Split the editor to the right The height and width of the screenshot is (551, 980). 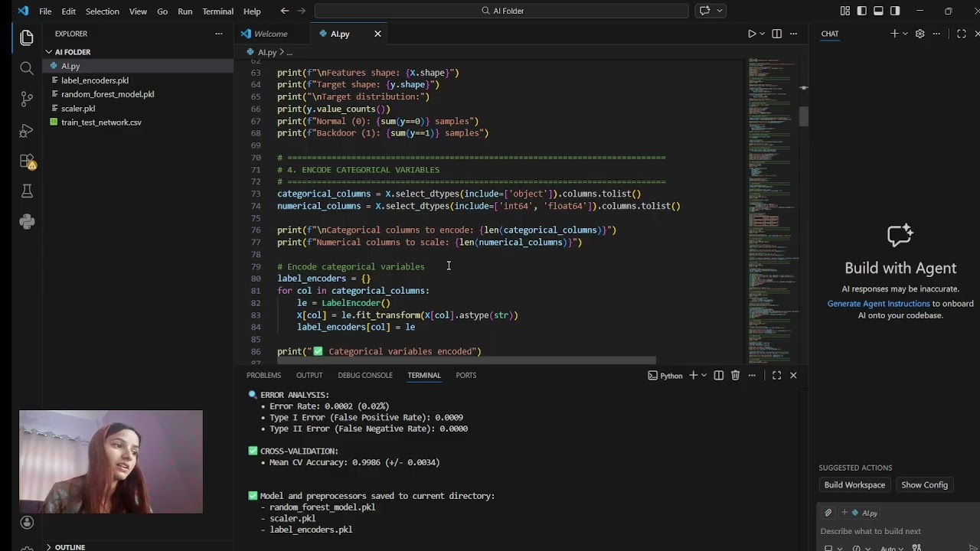777,34
